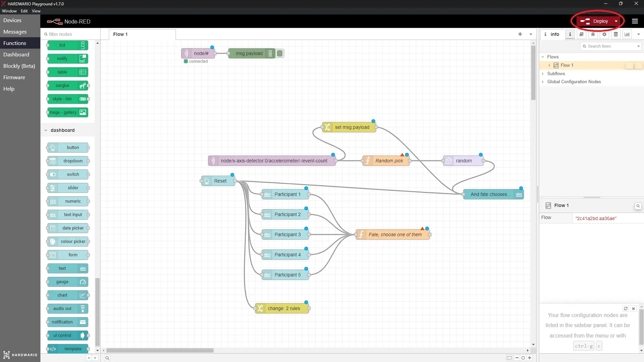Open the debug messages bug tab

593,34
